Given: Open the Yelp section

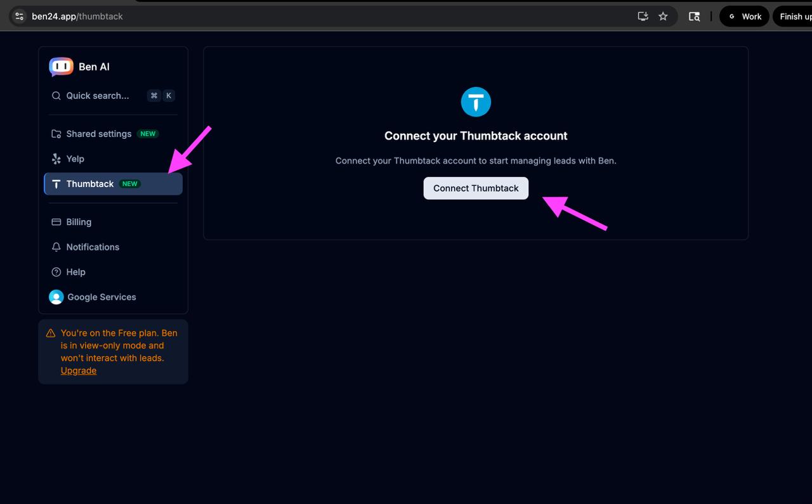Looking at the screenshot, I should coord(113,158).
